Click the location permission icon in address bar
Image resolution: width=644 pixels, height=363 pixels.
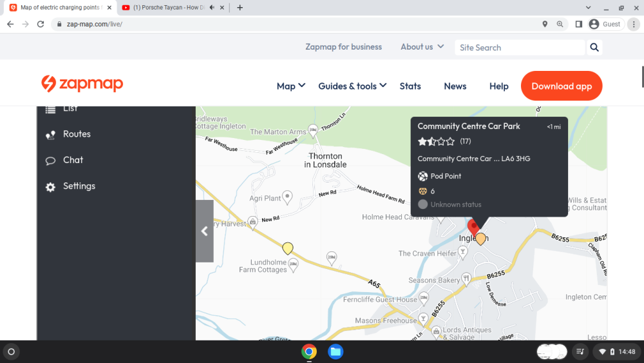tap(545, 25)
